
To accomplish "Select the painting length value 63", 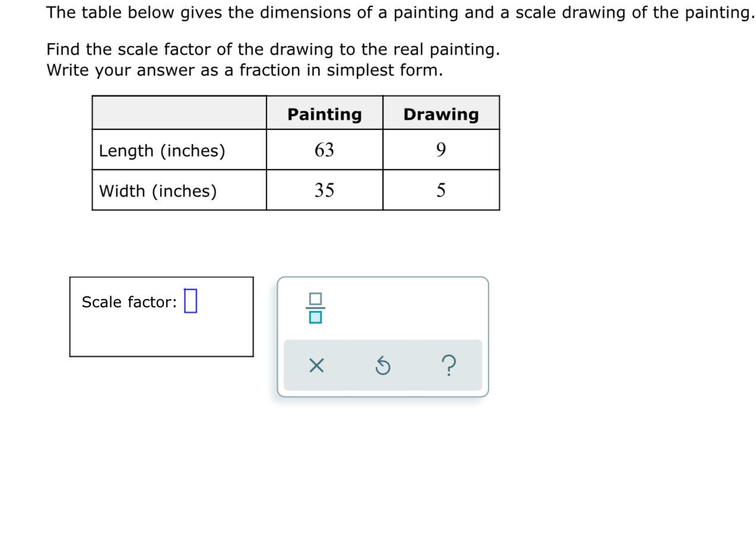I will [324, 150].
